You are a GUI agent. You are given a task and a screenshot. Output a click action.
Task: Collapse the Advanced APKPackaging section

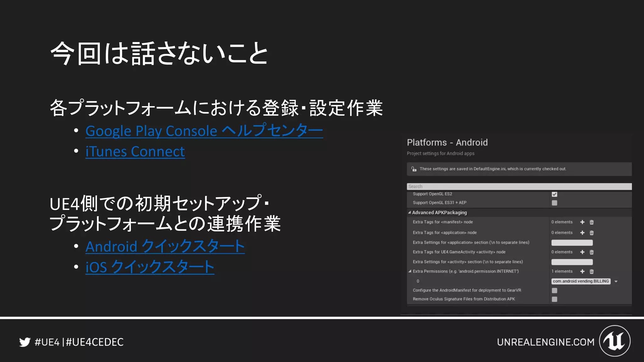coord(409,212)
